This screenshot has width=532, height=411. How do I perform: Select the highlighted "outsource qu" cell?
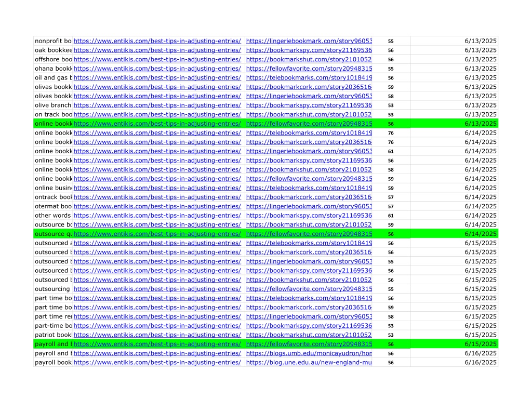tap(54, 233)
